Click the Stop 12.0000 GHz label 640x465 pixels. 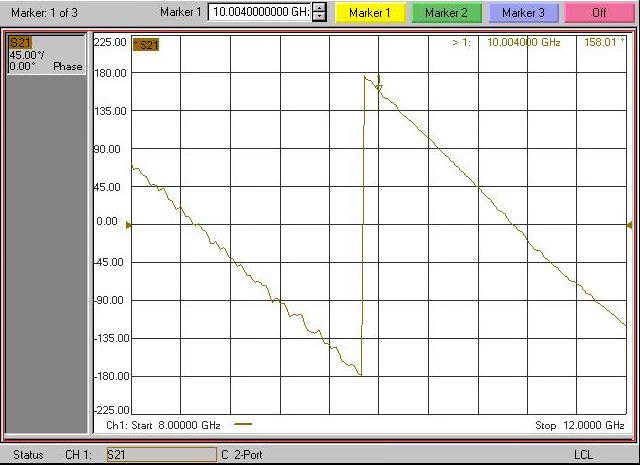579,425
